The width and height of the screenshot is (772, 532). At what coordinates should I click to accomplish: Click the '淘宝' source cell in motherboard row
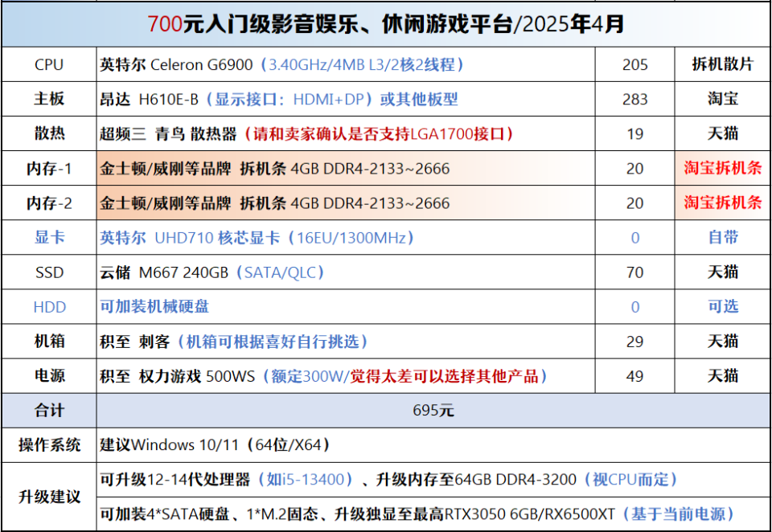(722, 99)
